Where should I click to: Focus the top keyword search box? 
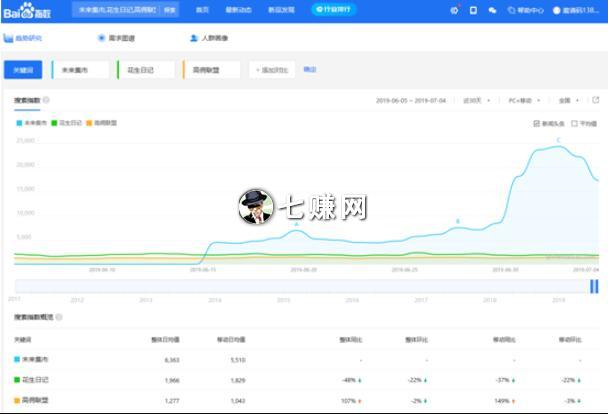point(117,10)
